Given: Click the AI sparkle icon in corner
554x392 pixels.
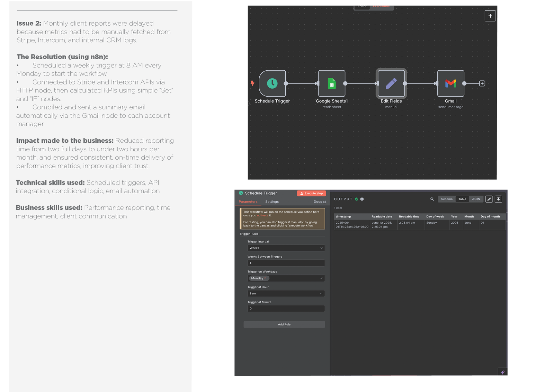Looking at the screenshot, I should click(x=502, y=372).
